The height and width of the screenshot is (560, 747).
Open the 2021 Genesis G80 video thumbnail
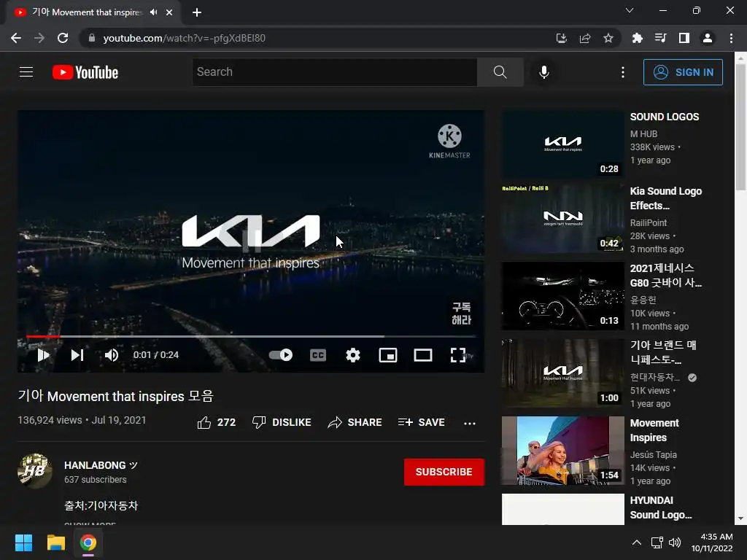coord(562,296)
